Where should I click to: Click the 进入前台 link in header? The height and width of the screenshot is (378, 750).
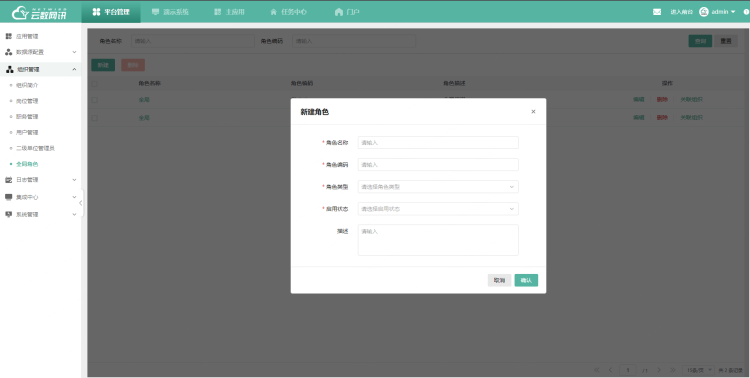[682, 12]
